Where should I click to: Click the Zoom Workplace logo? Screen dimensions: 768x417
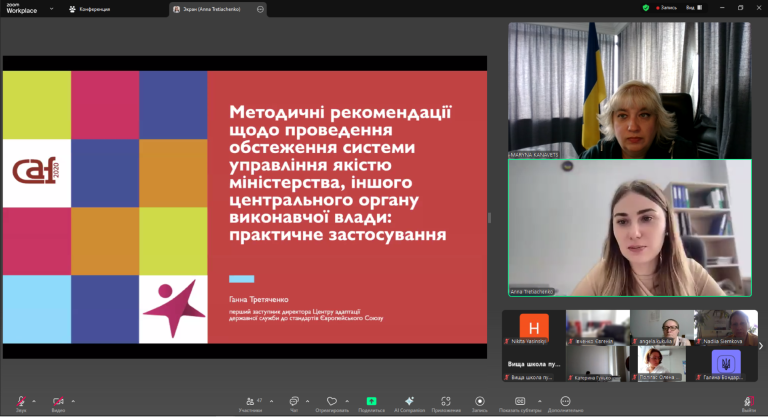(21, 8)
